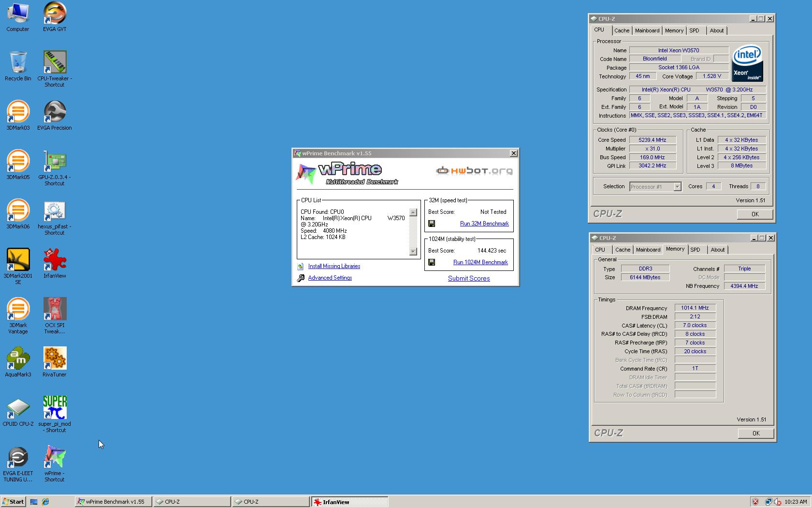Viewport: 812px width, 508px height.
Task: Open SPD tab in lower CPU-Z window
Action: click(695, 250)
